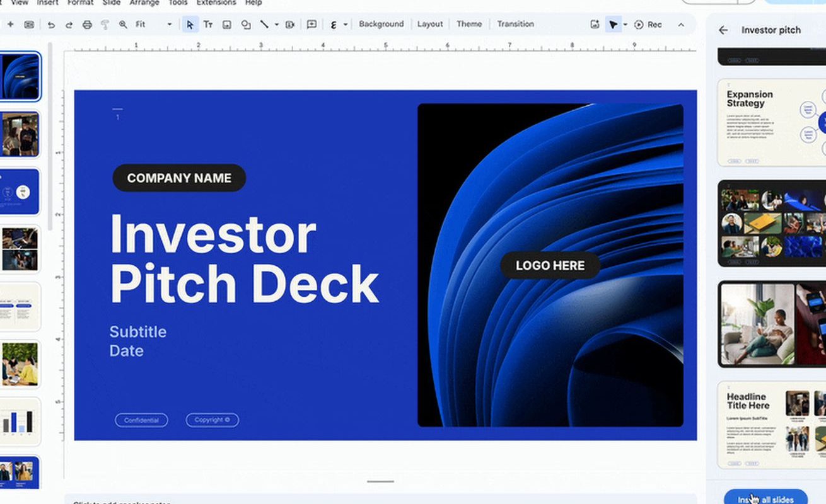Open the Theme panel
Viewport: 826px width, 504px height.
tap(469, 24)
